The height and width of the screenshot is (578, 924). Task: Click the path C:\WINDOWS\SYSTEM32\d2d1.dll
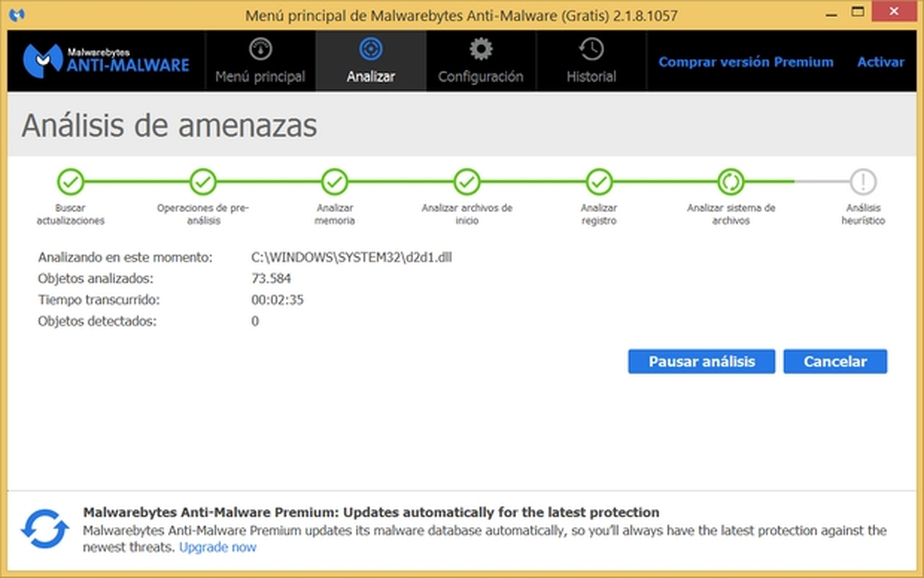pos(351,258)
